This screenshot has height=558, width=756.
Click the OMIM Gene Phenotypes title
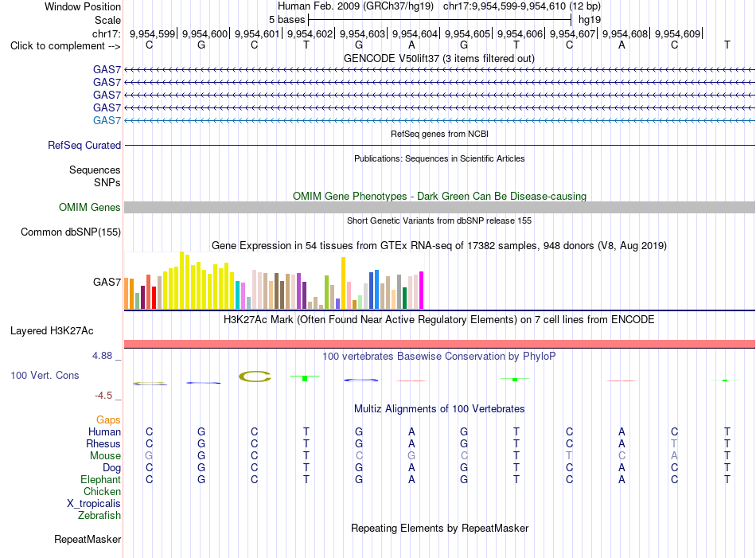click(439, 197)
